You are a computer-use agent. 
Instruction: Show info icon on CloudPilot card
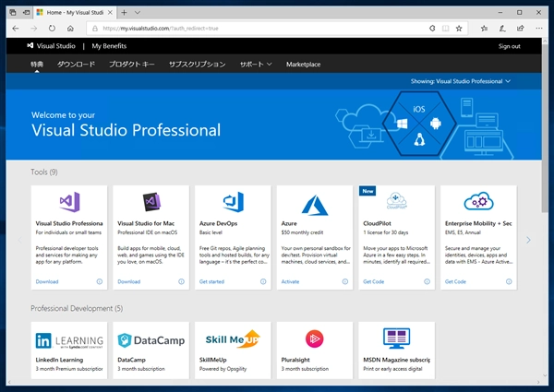pos(428,281)
